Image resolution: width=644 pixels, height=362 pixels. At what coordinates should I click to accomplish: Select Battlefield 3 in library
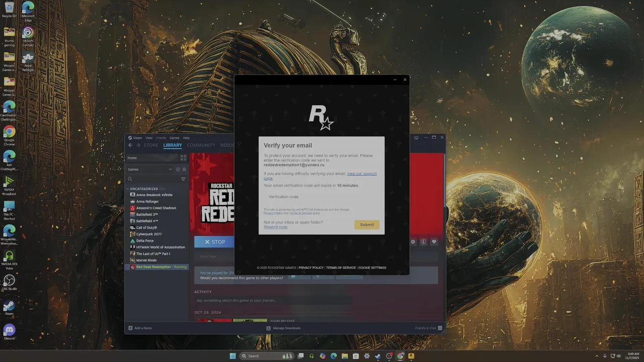(156, 214)
